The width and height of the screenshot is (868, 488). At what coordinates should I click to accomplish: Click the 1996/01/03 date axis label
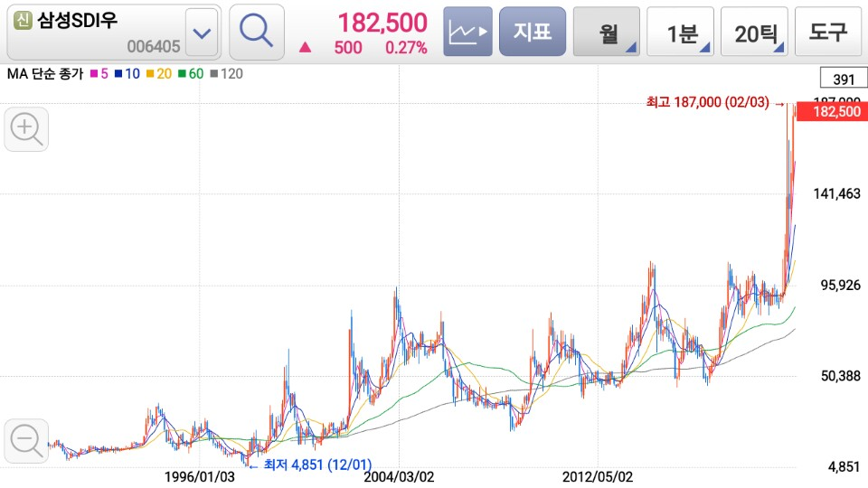199,477
